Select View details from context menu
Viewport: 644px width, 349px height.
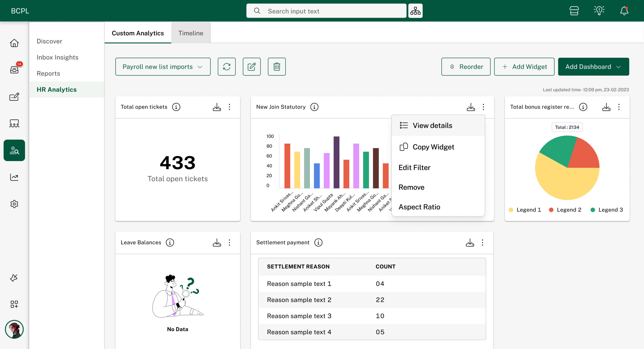click(x=432, y=125)
